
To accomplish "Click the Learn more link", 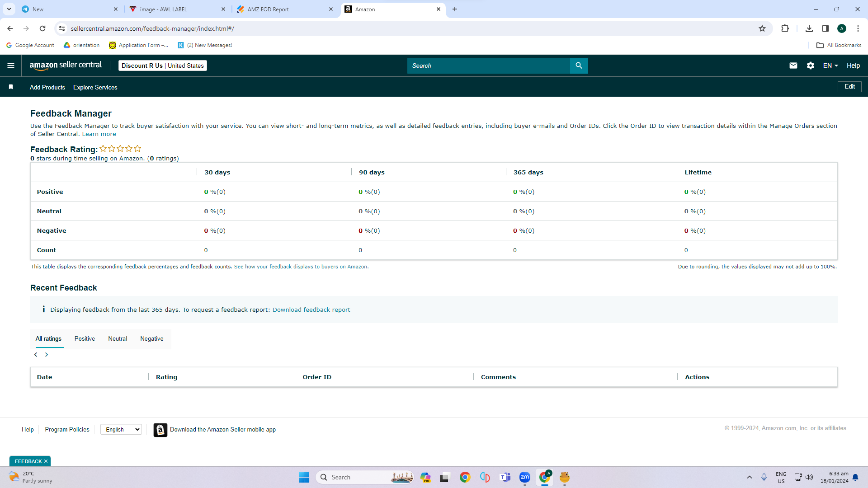I will click(x=99, y=134).
